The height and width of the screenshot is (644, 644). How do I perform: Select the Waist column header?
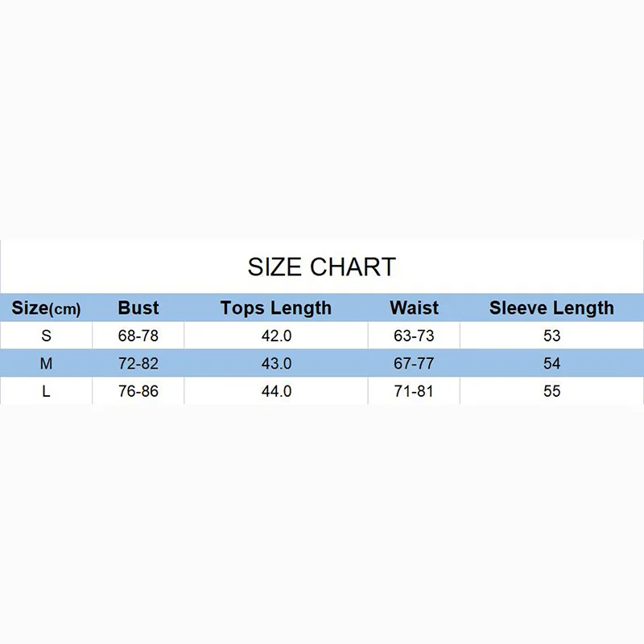coord(414,308)
